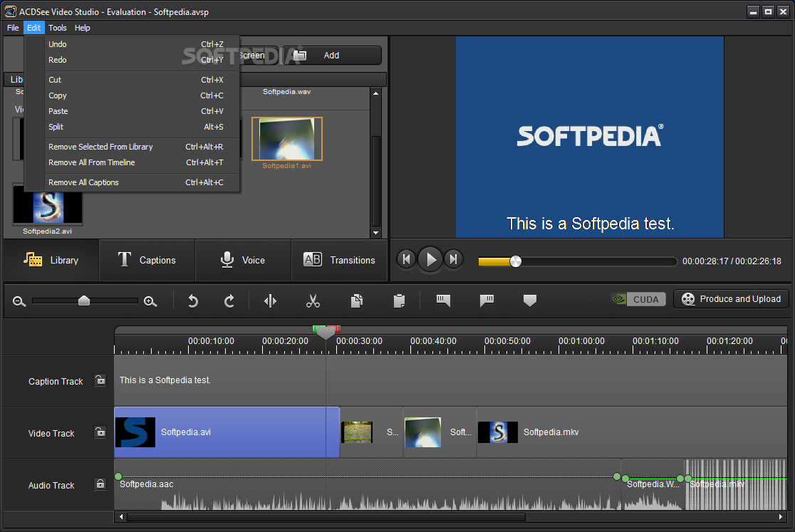Toggle the Video Track lock
The height and width of the screenshot is (532, 795).
(x=100, y=432)
